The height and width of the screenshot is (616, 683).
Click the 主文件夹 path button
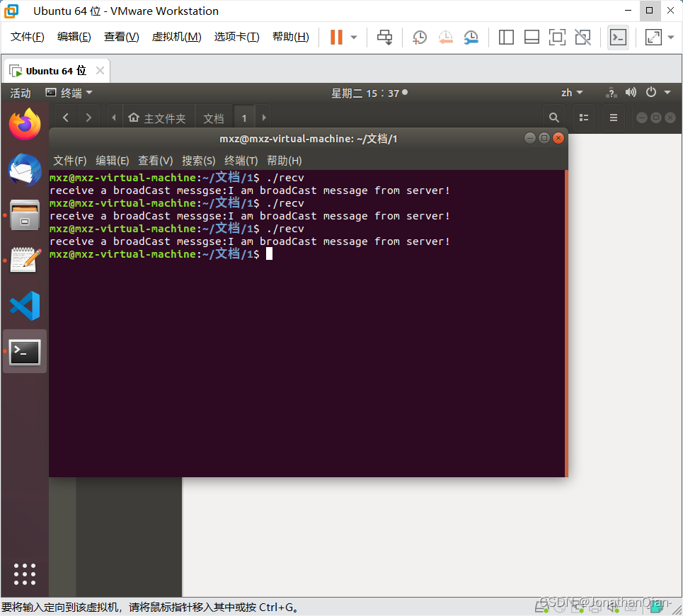point(157,118)
